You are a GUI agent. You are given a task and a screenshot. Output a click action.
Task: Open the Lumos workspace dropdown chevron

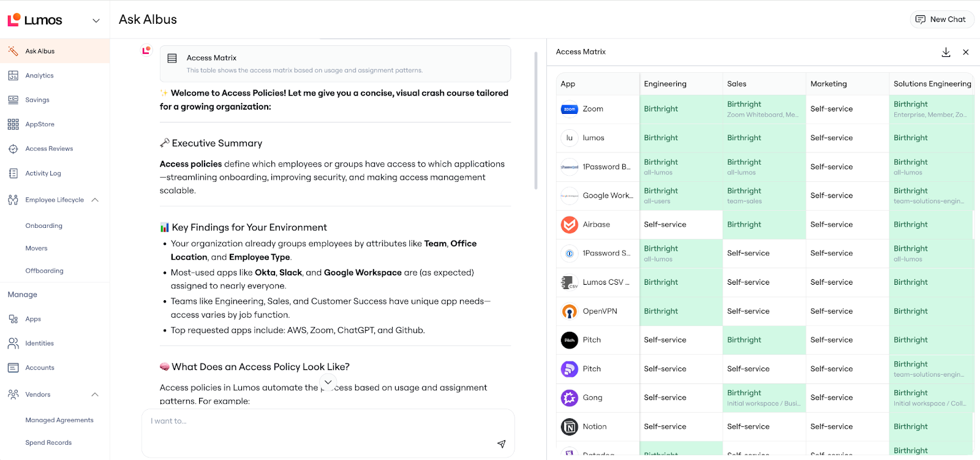[x=96, y=20]
